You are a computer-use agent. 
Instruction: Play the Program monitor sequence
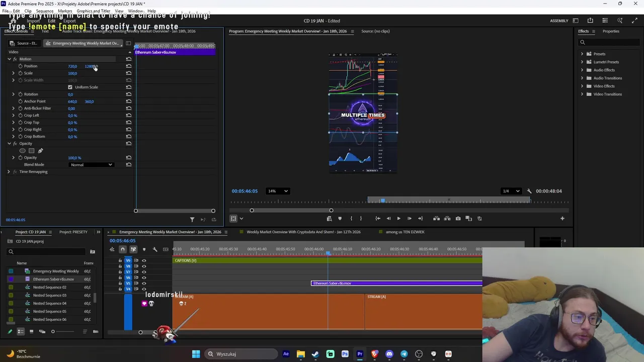(398, 219)
